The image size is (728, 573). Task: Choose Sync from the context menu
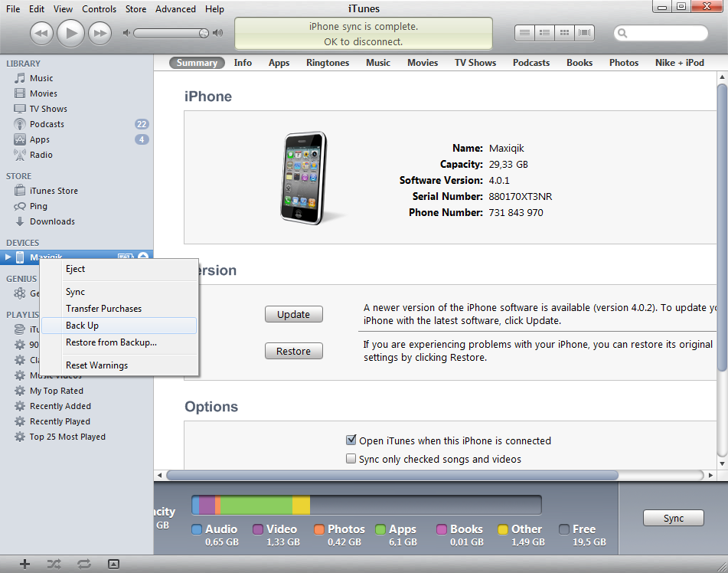pos(119,292)
